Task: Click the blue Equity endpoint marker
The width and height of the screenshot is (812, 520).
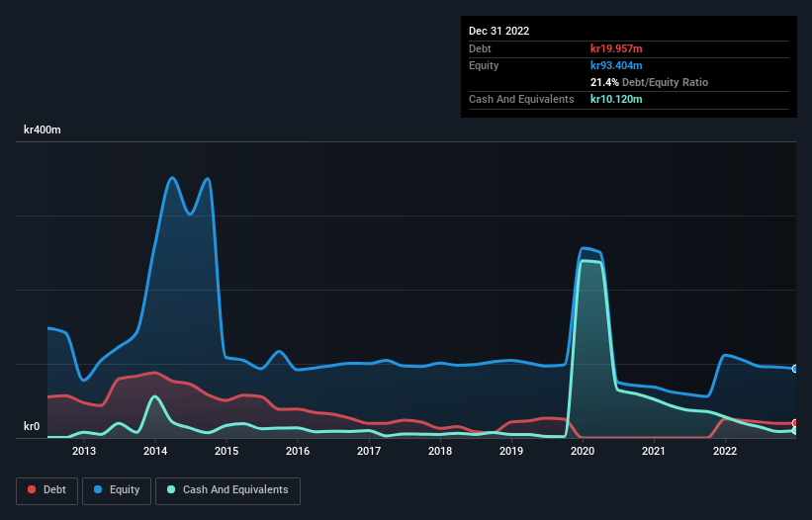Action: coord(795,369)
